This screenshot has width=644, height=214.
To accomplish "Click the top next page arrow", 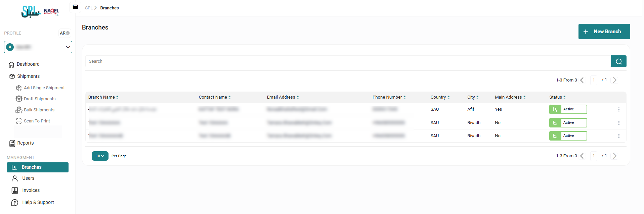I will click(x=614, y=80).
